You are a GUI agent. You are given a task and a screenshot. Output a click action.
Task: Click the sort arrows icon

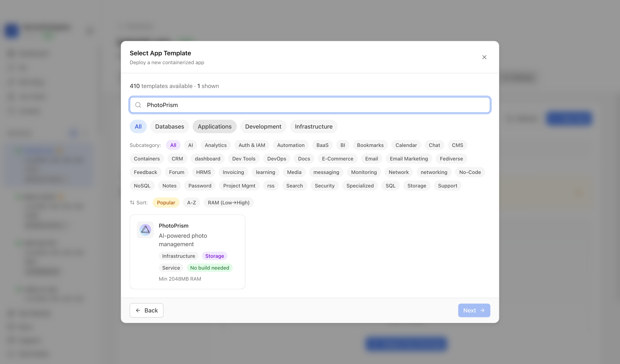[132, 202]
